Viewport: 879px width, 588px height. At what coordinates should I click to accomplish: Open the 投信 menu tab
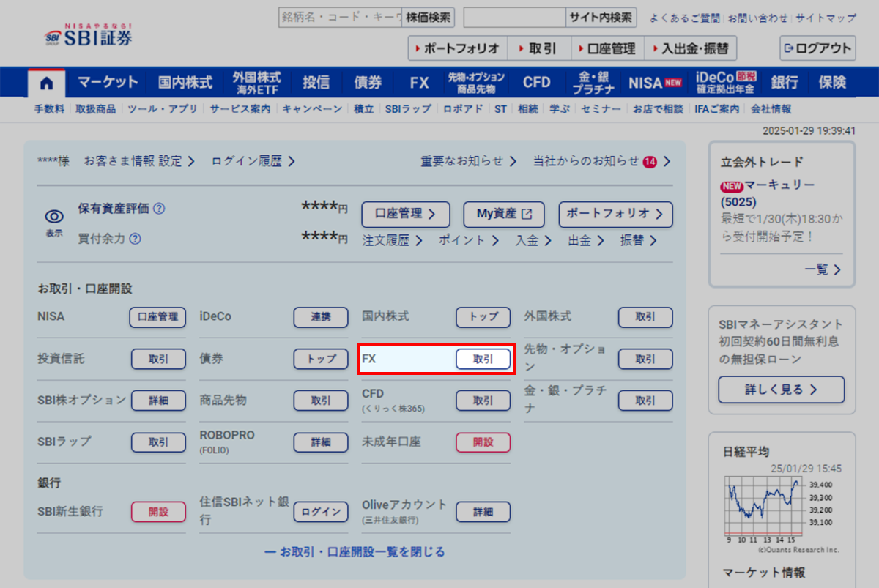point(316,83)
